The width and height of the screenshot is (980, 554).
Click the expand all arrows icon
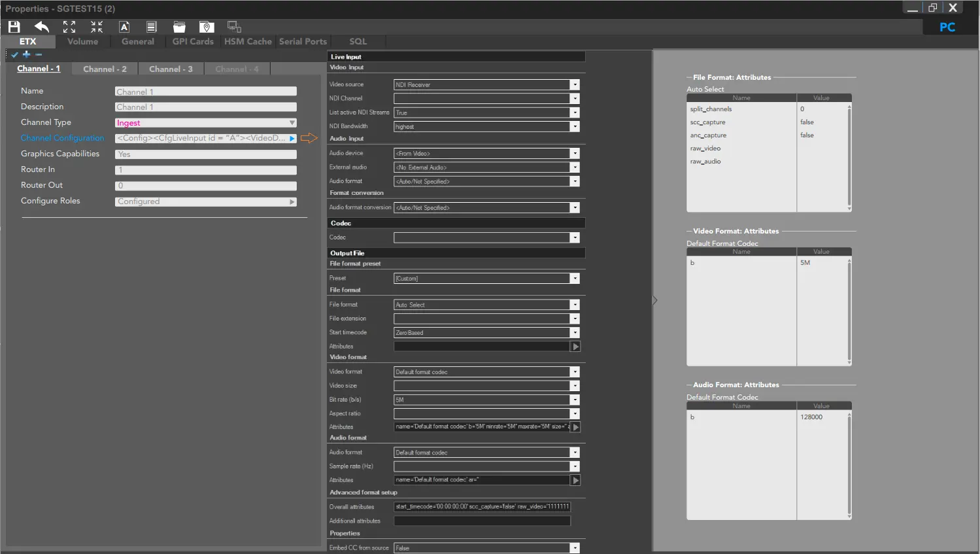(x=69, y=27)
